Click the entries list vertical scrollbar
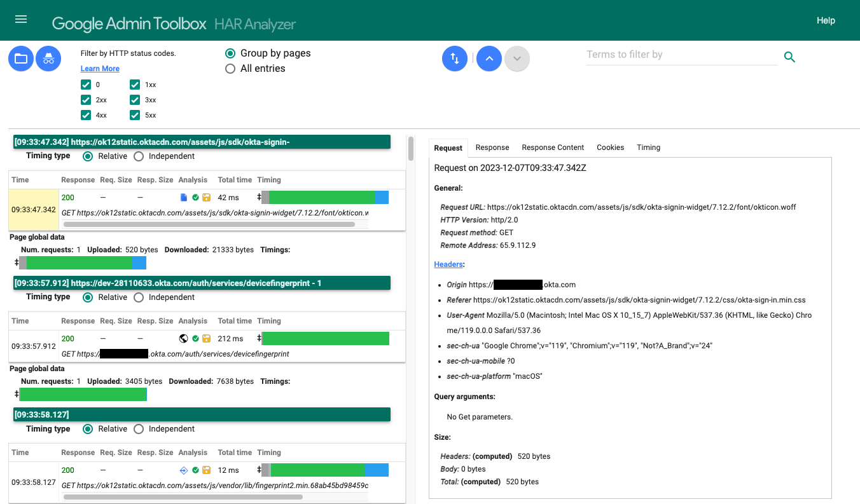Screen dimensions: 860x504 click(x=411, y=148)
